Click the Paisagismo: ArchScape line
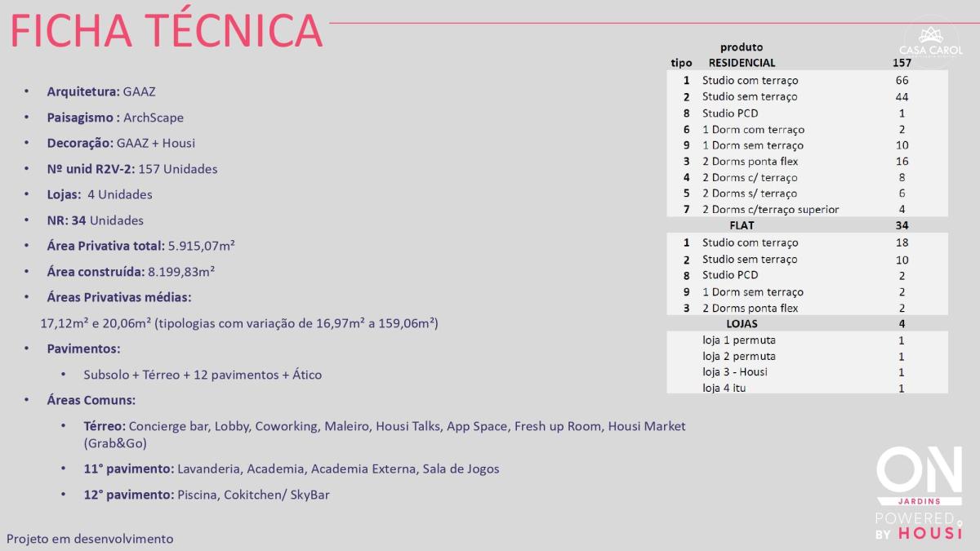Viewport: 980px width, 551px height. (115, 118)
